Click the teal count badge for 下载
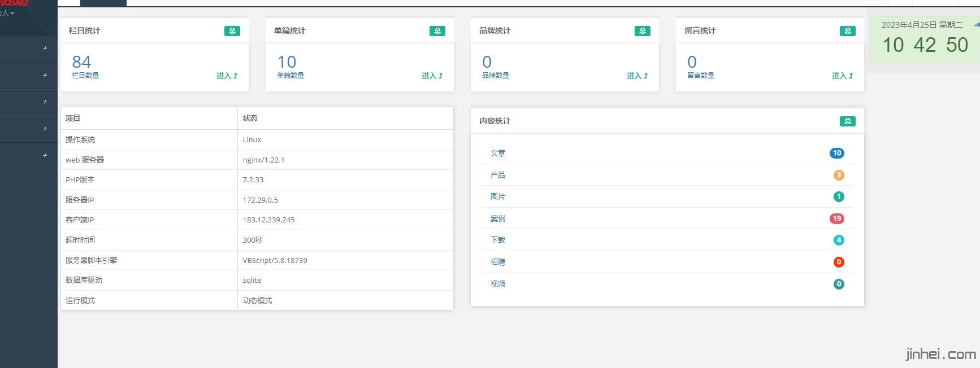The image size is (980, 368). [839, 240]
